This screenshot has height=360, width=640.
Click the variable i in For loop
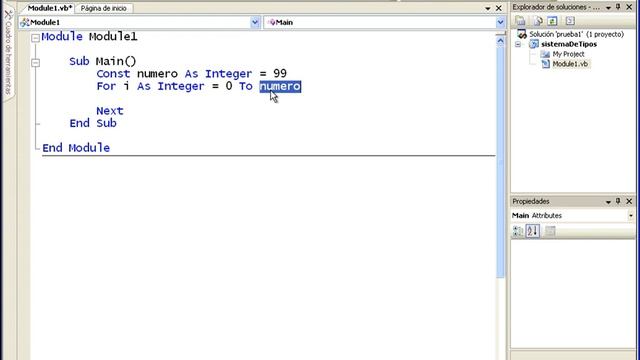pyautogui.click(x=127, y=86)
